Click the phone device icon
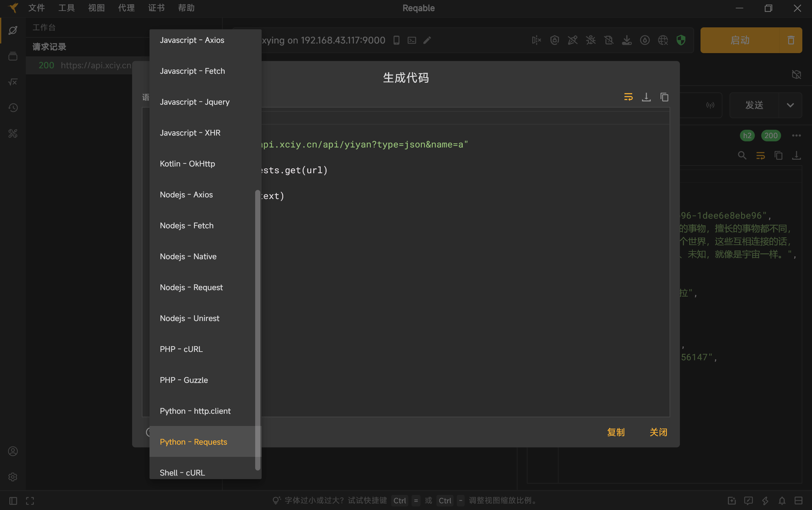The image size is (812, 510). coord(396,41)
